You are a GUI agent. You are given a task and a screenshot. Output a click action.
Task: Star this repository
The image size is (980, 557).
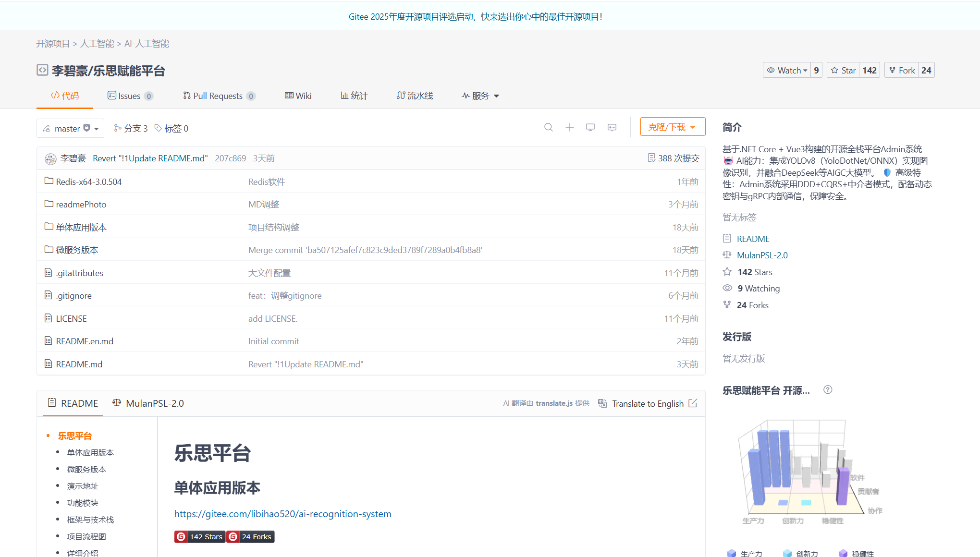[x=844, y=70]
